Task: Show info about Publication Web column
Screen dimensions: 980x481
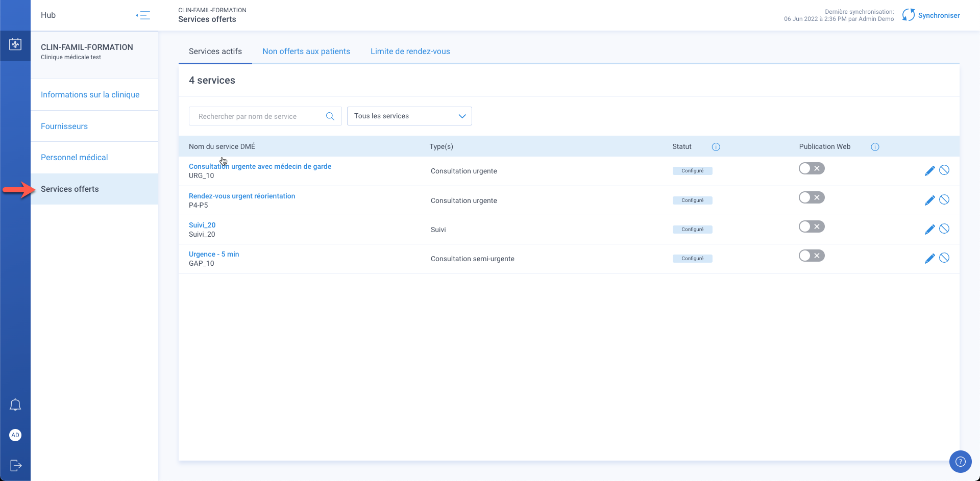Action: (875, 147)
